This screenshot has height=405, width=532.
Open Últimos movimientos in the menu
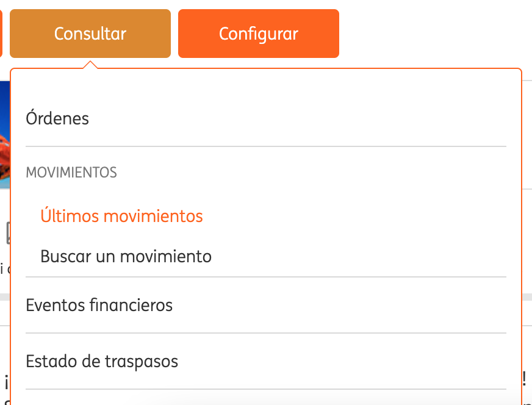[x=121, y=216]
